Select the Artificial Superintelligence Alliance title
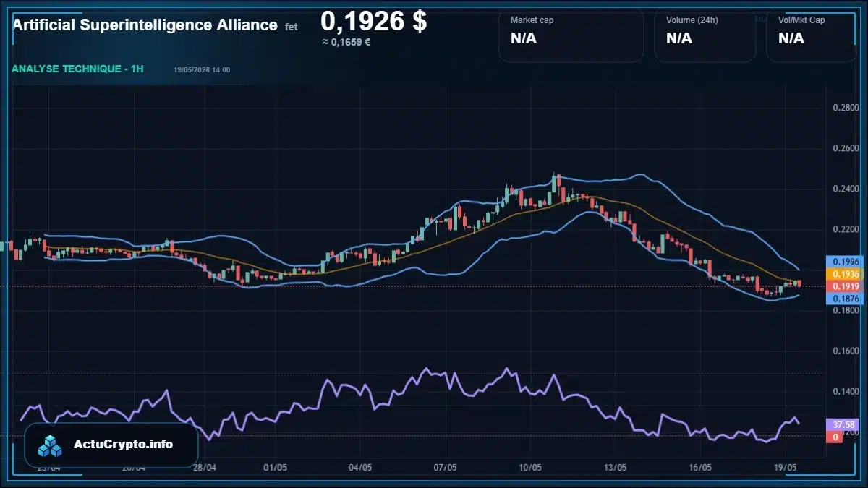This screenshot has height=488, width=868. click(145, 25)
